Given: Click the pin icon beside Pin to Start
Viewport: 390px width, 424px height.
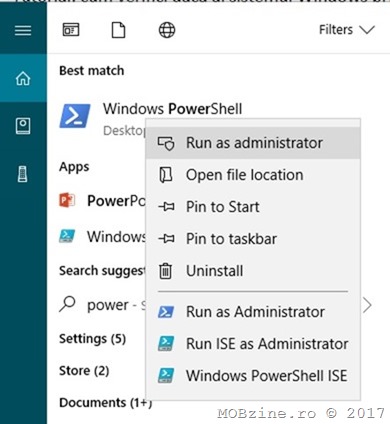Looking at the screenshot, I should point(166,207).
